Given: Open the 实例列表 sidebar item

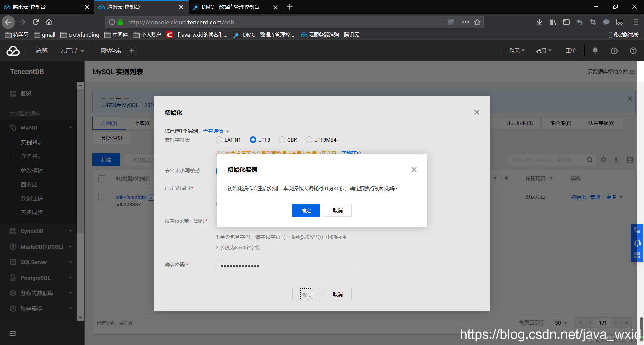Looking at the screenshot, I should click(x=32, y=142).
